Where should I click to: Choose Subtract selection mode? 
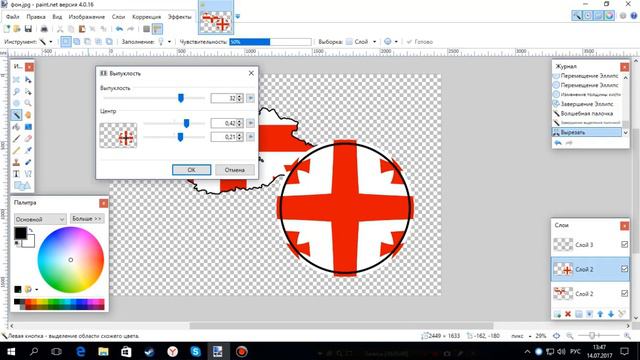click(x=87, y=42)
